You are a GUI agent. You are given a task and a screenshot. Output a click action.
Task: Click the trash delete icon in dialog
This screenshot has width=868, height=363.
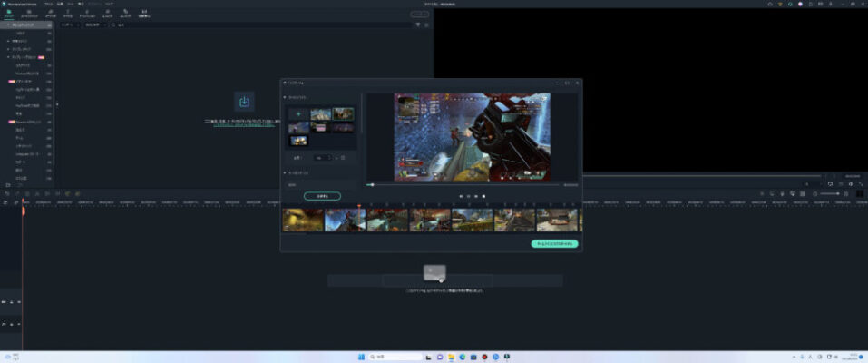pos(343,158)
